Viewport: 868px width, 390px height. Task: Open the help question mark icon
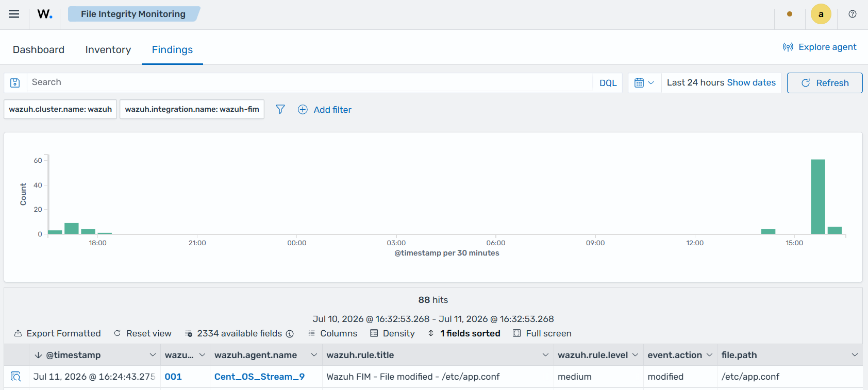[x=853, y=14]
